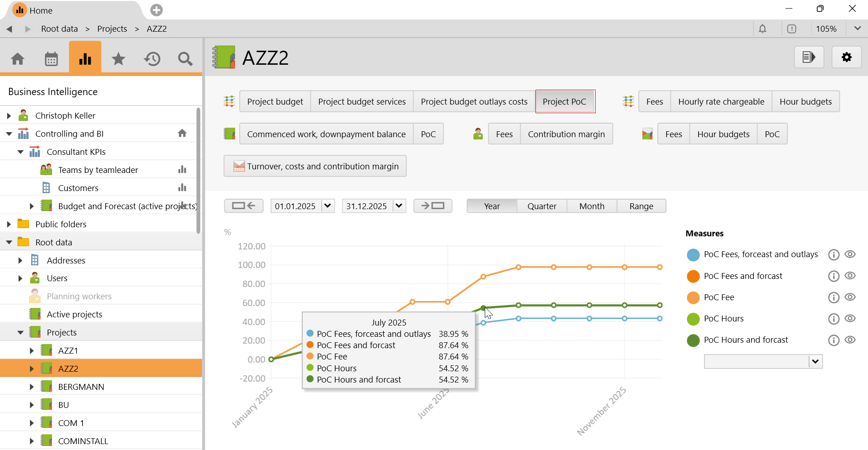Click PoC Fees and forcast color swatch
Screen dimensions: 868x450
(x=693, y=276)
